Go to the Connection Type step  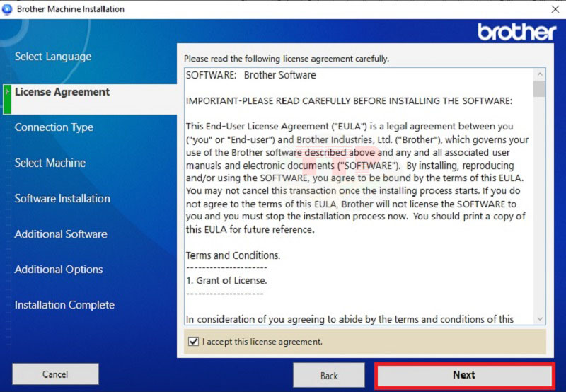[x=54, y=127]
